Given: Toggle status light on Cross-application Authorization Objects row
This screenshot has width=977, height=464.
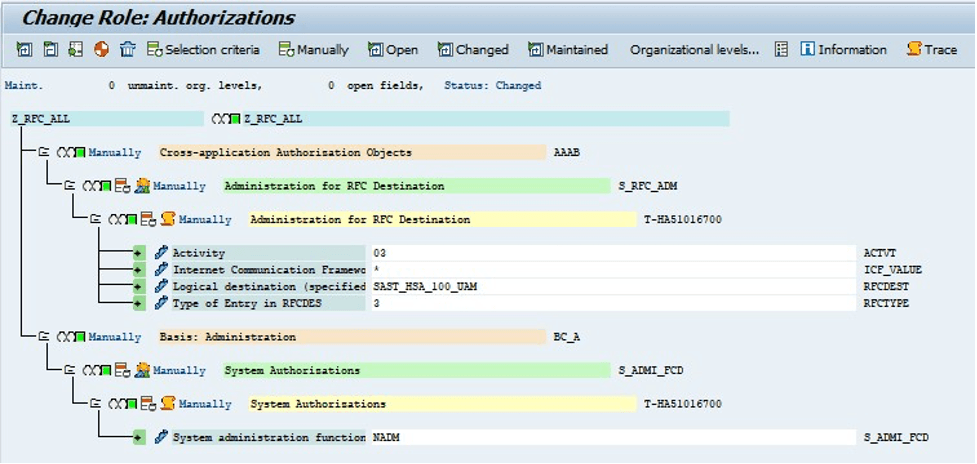Looking at the screenshot, I should click(x=71, y=153).
